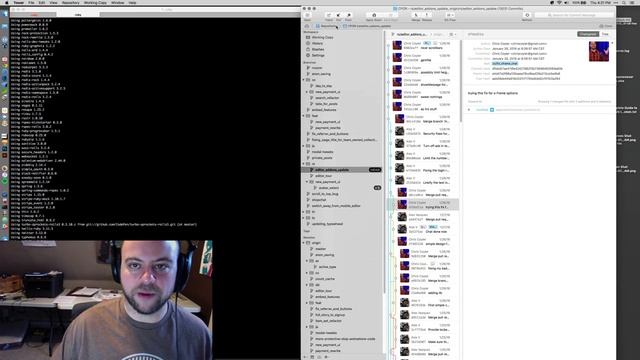This screenshot has height=360, width=640.
Task: Select the table_for_posts branch
Action: 326,104
